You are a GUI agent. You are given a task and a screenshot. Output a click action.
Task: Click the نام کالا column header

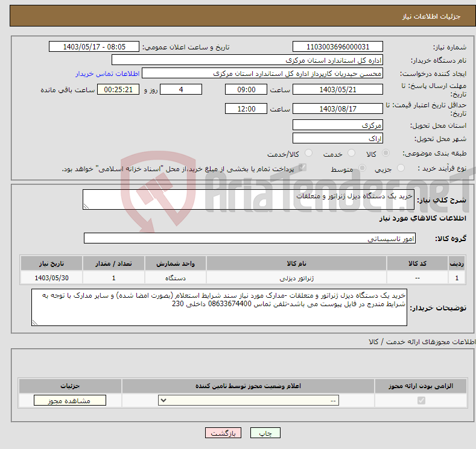[x=296, y=263]
